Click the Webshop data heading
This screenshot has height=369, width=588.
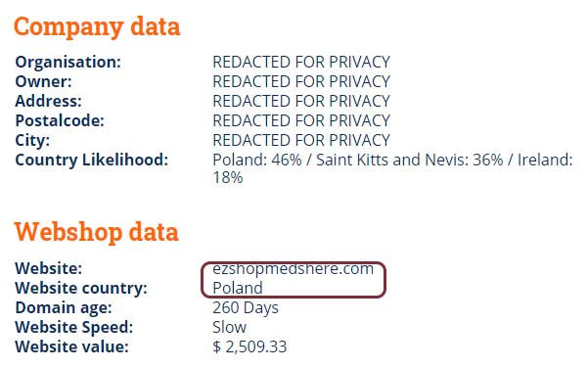(x=97, y=232)
